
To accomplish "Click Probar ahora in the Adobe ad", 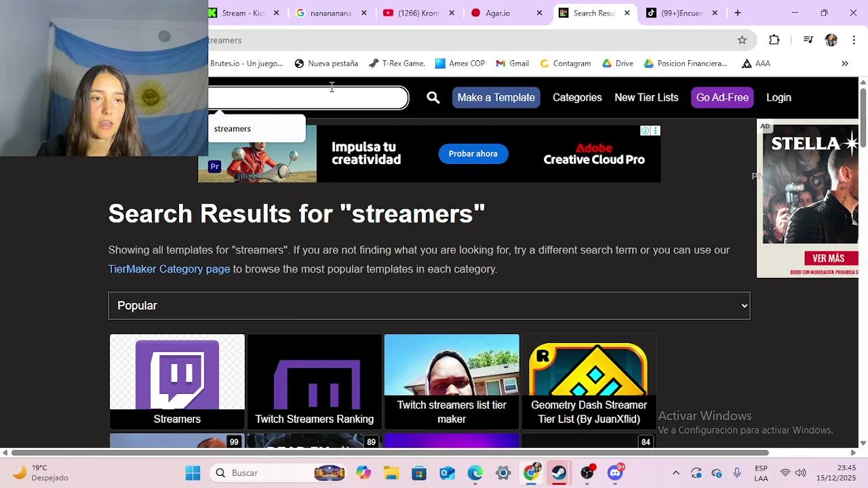I will pyautogui.click(x=473, y=154).
